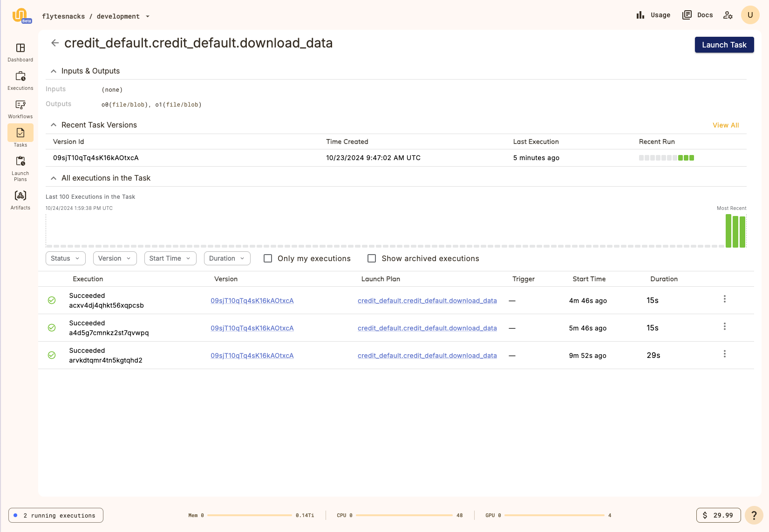769x532 pixels.
Task: Collapse the Inputs & Outputs section
Action: [x=54, y=71]
